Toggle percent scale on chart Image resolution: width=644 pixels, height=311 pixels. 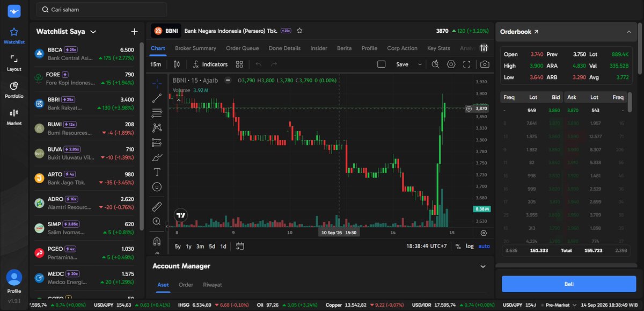pyautogui.click(x=458, y=246)
